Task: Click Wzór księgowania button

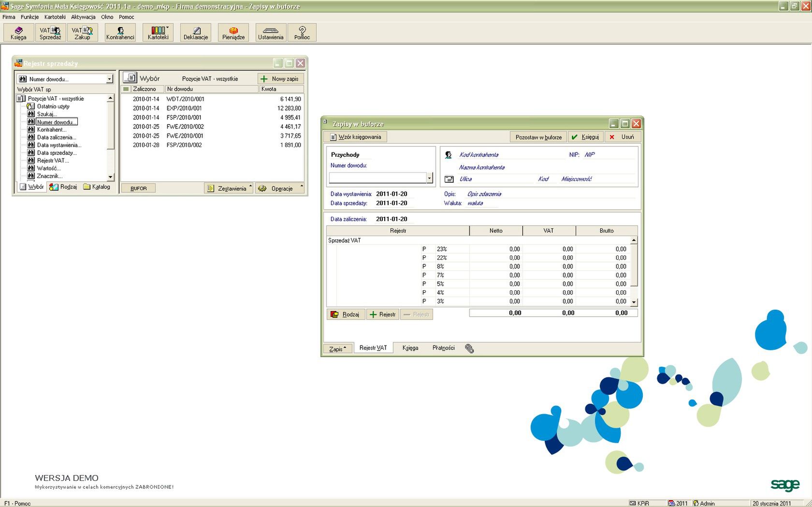Action: [x=355, y=137]
